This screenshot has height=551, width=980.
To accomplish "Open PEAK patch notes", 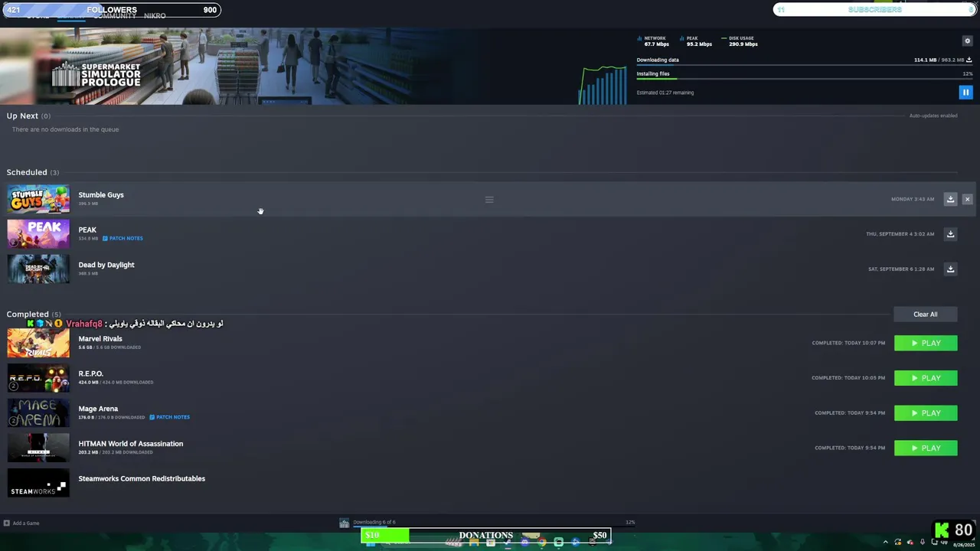I will (x=122, y=238).
